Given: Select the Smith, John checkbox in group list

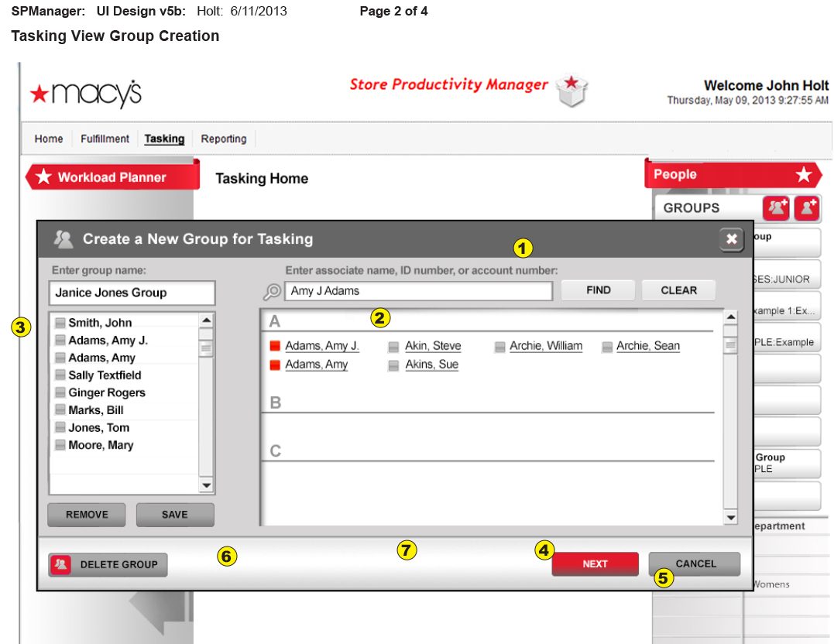Looking at the screenshot, I should (60, 324).
